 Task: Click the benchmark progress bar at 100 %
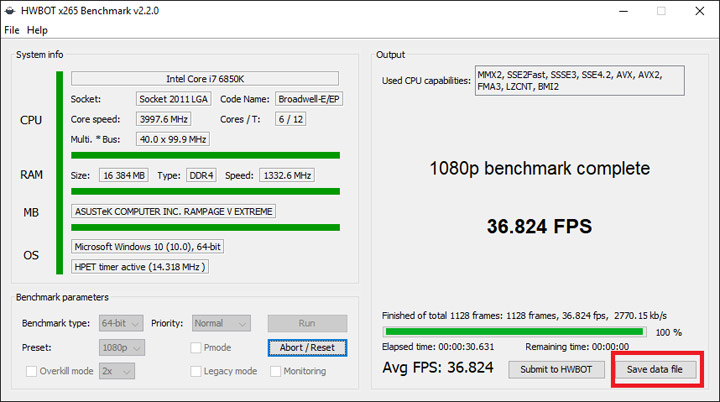514,332
